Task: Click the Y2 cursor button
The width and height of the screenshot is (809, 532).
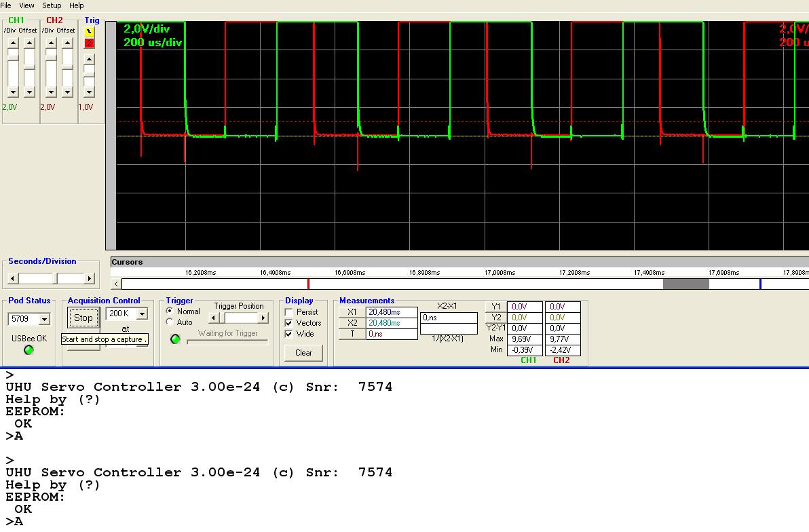Action: [x=496, y=318]
